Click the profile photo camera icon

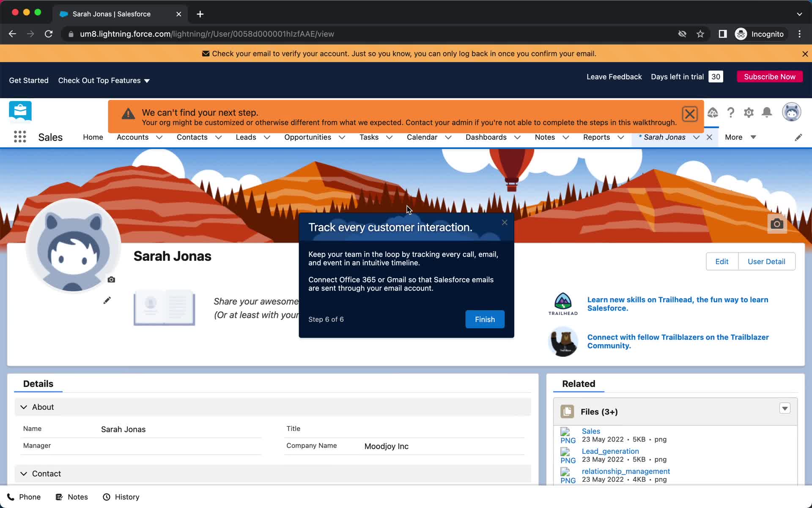coord(111,279)
